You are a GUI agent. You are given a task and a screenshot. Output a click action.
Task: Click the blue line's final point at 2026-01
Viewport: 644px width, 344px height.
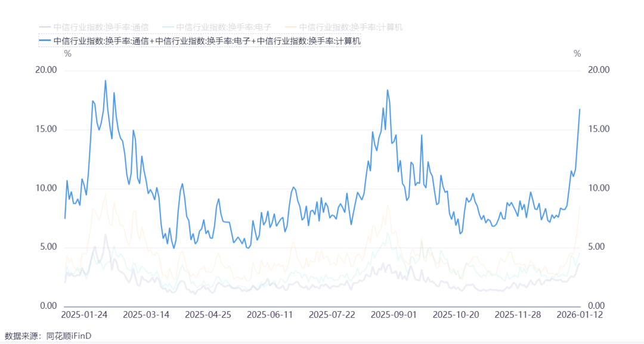[x=580, y=109]
